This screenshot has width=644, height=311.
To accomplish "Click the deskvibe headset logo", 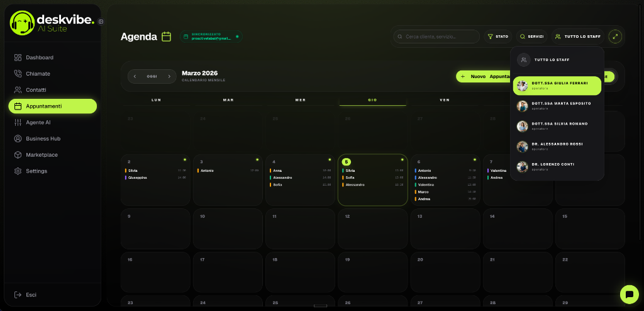I will (x=22, y=23).
